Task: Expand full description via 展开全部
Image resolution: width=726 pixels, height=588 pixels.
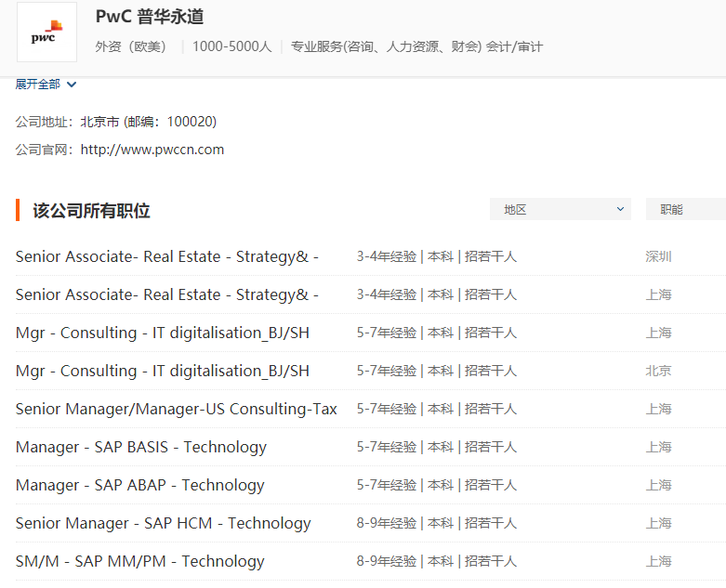Action: 38,85
